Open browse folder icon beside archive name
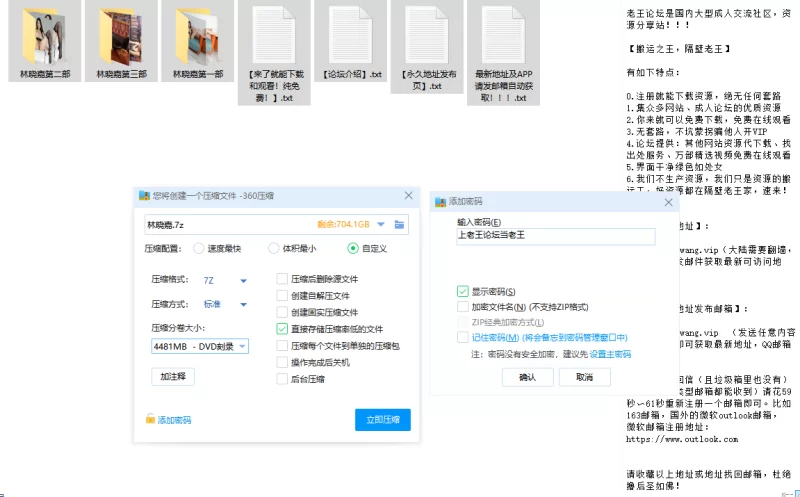 click(399, 225)
